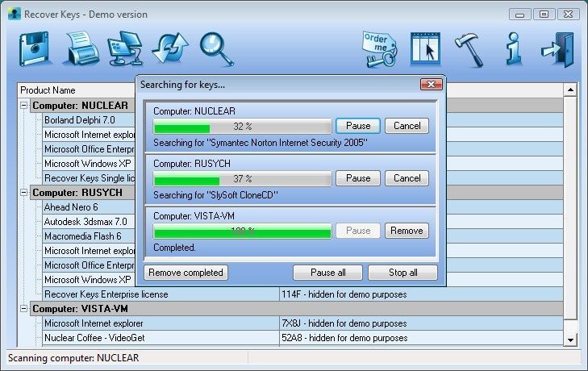
Task: Pause the NUCLEAR computer scan
Action: pyautogui.click(x=358, y=126)
